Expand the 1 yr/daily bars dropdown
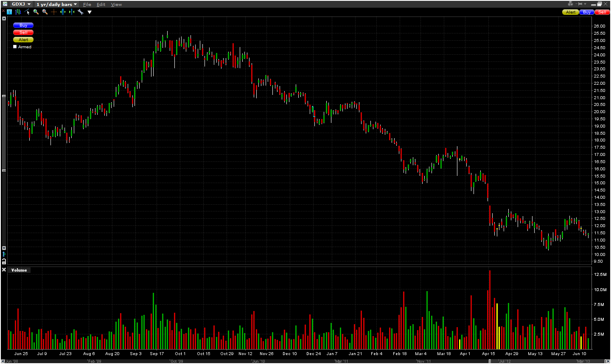 pyautogui.click(x=57, y=4)
